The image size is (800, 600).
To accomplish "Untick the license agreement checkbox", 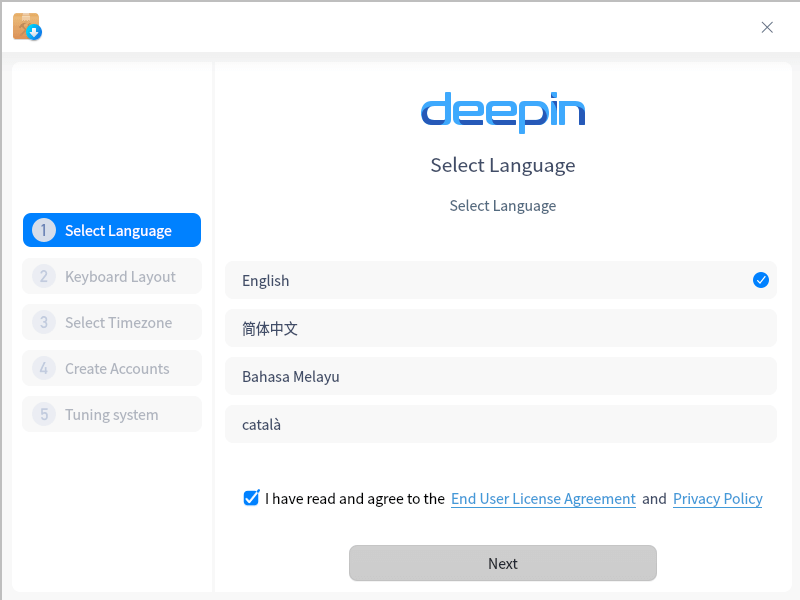I will coord(251,497).
